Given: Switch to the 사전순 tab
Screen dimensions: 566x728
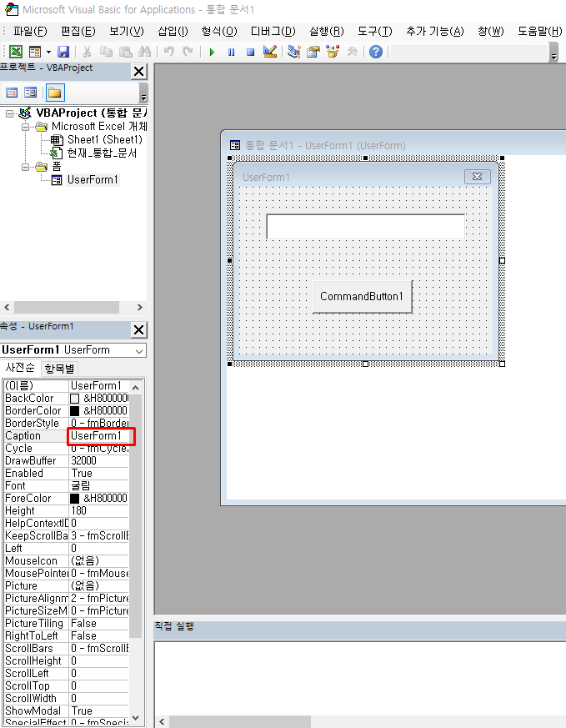Looking at the screenshot, I should (x=20, y=368).
